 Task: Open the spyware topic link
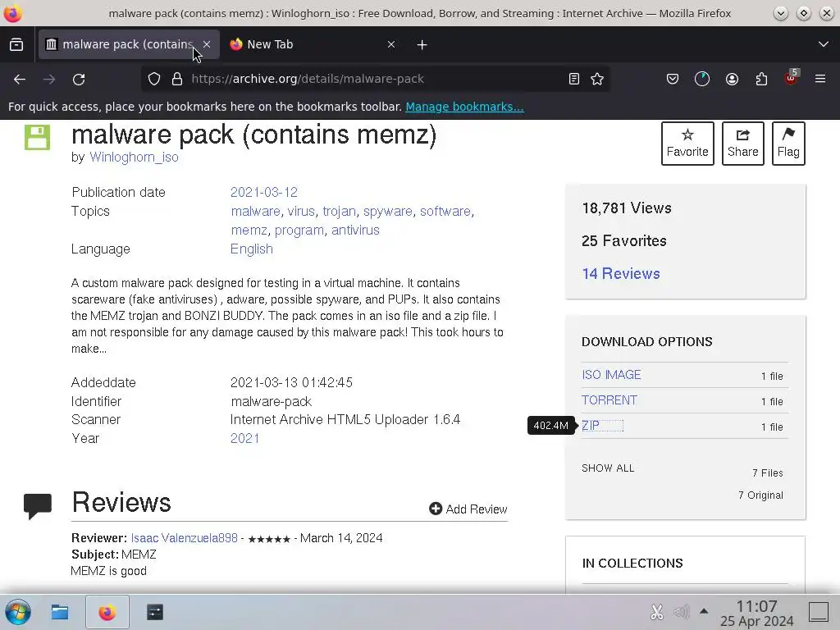(388, 211)
